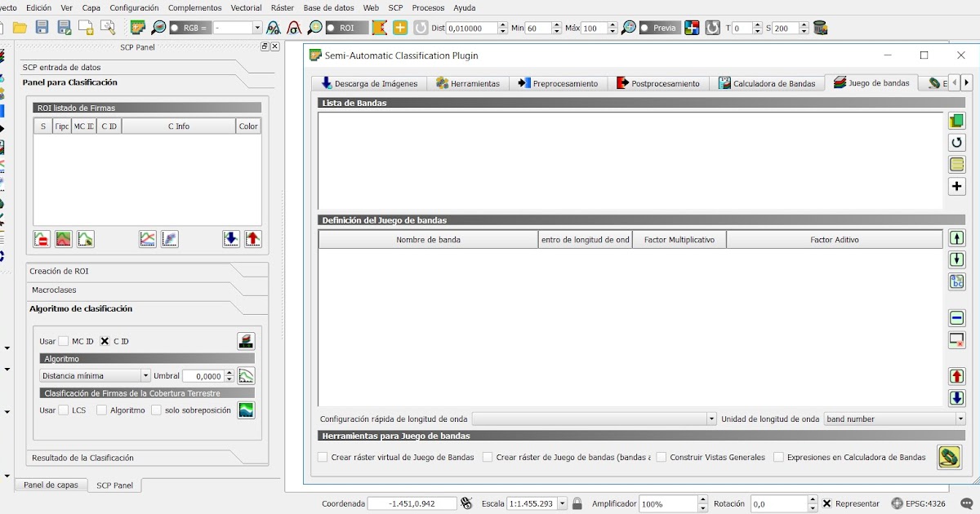Click the "Previa" toolbar button
The image size is (980, 514).
tap(658, 27)
